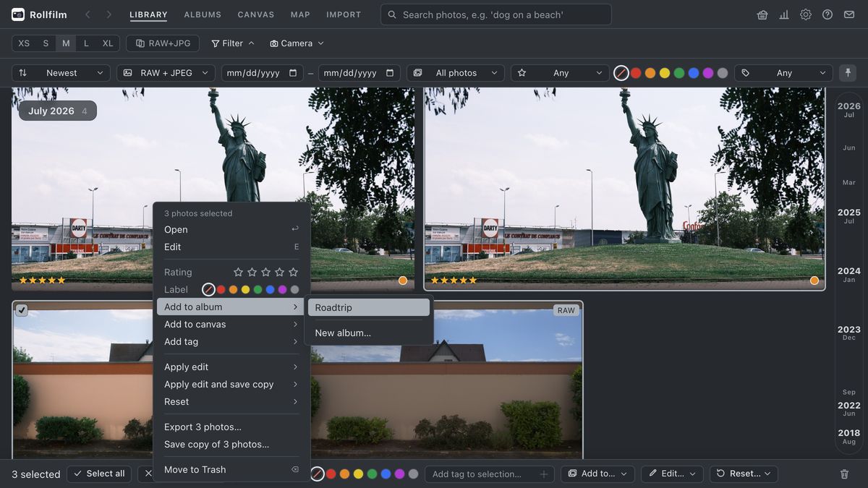868x488 pixels.
Task: Apply purple label in the selection bar
Action: [399, 474]
